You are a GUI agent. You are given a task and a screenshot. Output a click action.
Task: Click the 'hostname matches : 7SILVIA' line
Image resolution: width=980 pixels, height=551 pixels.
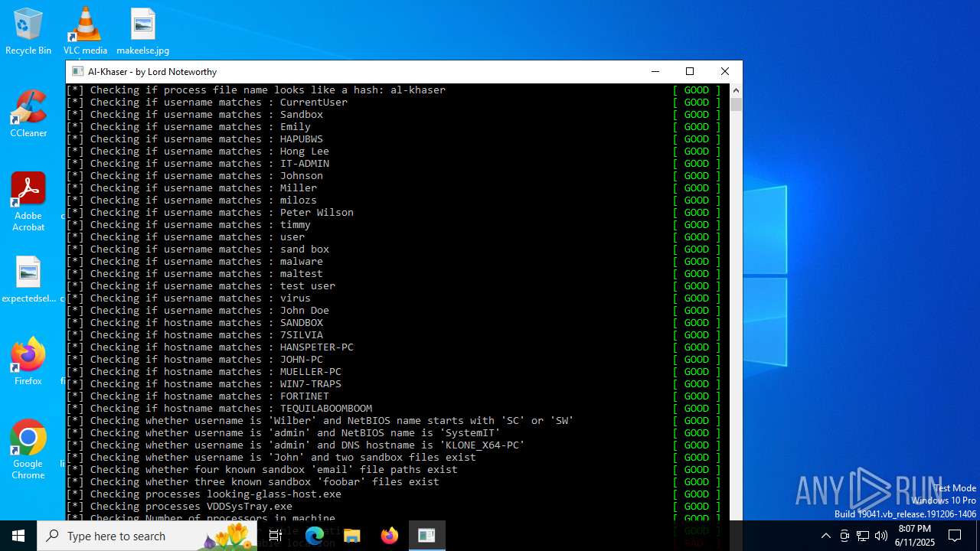[194, 335]
